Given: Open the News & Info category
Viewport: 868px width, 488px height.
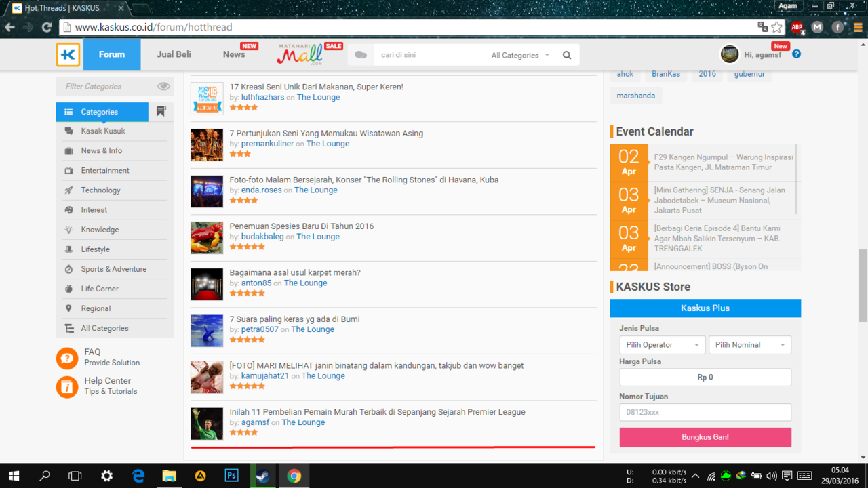Looking at the screenshot, I should 102,150.
